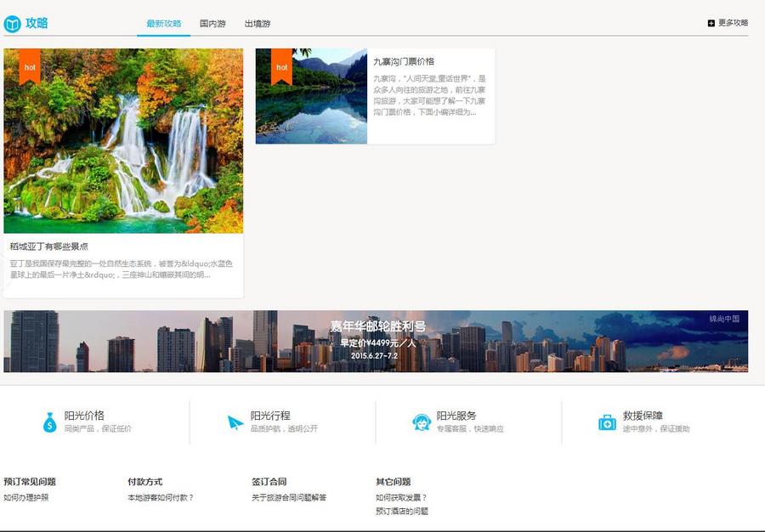
Task: Click the hot badge on 九寨沟门票价格 card
Action: tap(283, 66)
